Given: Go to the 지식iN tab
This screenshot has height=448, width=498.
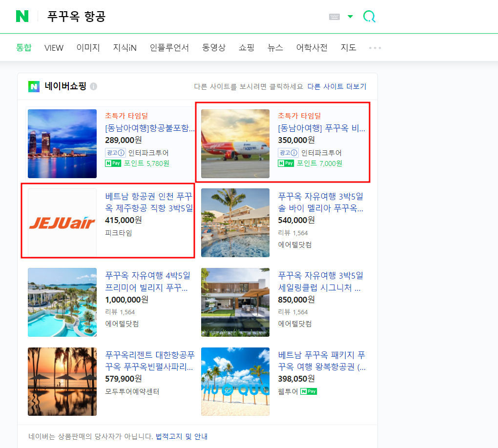Looking at the screenshot, I should point(125,48).
